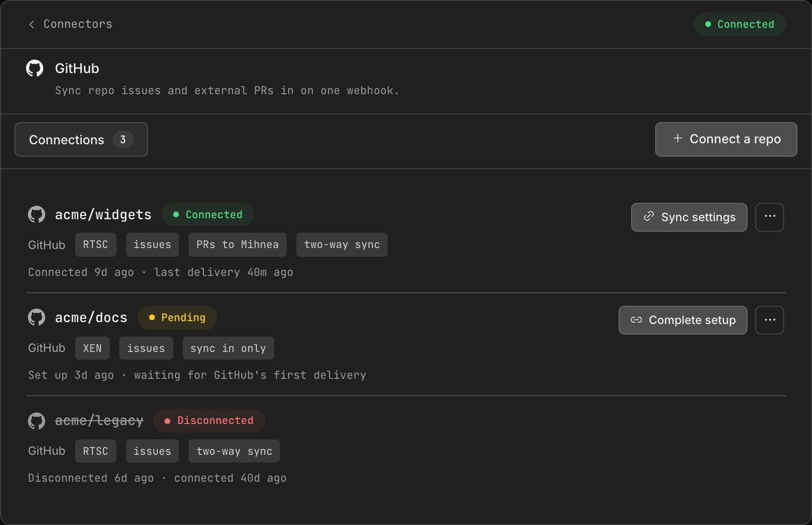Click the connections count badge 3
Screen dimensions: 812x525
pyautogui.click(x=123, y=139)
